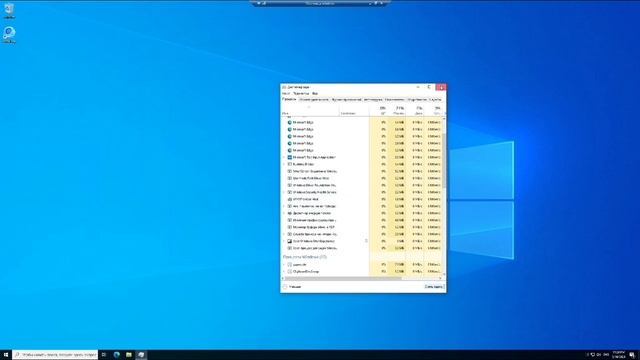
Task: Select the print spooler printer icon
Action: [289, 213]
